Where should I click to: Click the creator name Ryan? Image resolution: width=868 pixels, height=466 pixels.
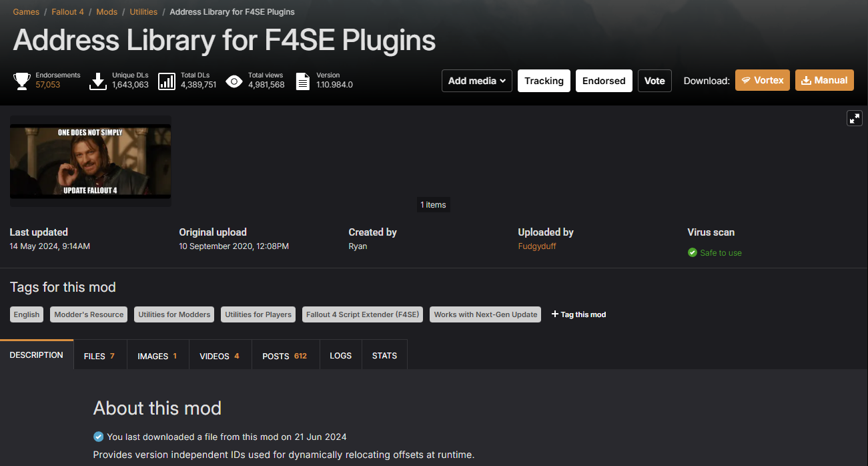click(358, 246)
